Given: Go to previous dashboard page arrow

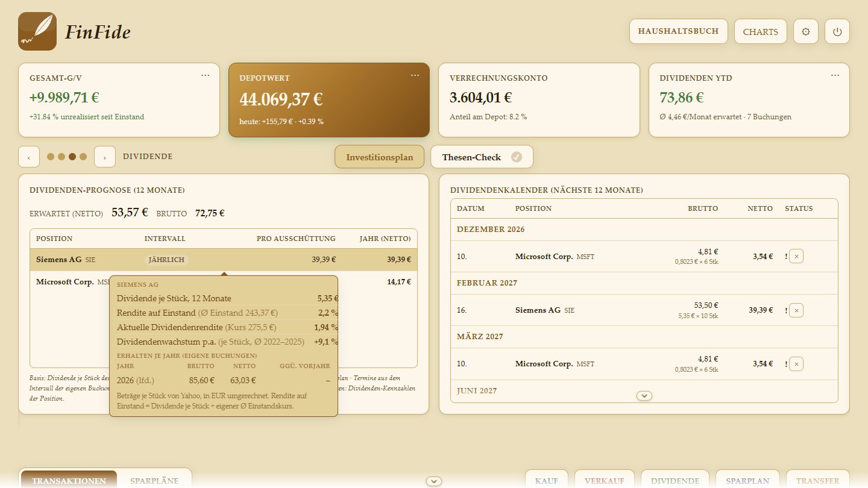Looking at the screenshot, I should pyautogui.click(x=29, y=157).
